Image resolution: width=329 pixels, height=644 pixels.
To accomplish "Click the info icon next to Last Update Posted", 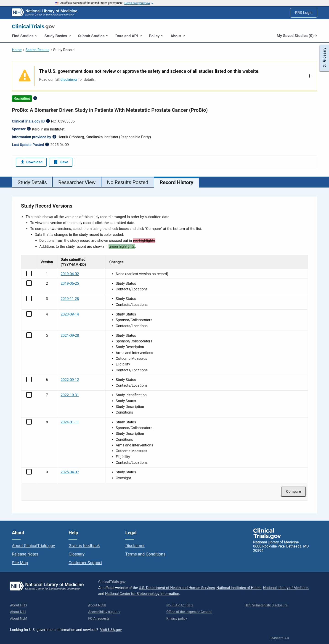I will pos(47,144).
